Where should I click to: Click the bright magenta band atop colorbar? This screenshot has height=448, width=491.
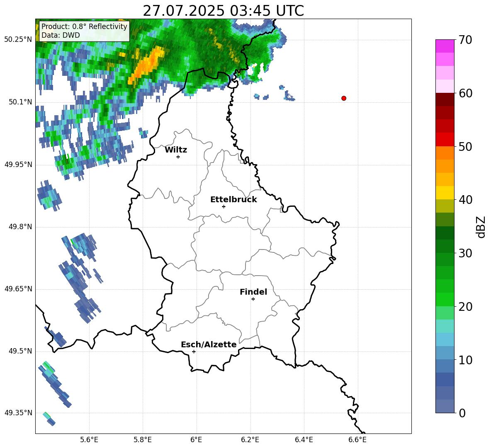[x=445, y=46]
